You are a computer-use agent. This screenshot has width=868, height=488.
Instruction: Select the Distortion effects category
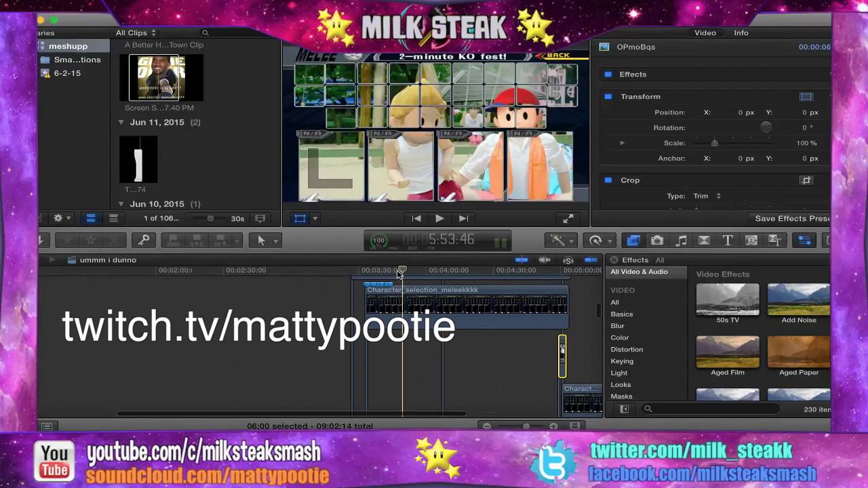[627, 350]
